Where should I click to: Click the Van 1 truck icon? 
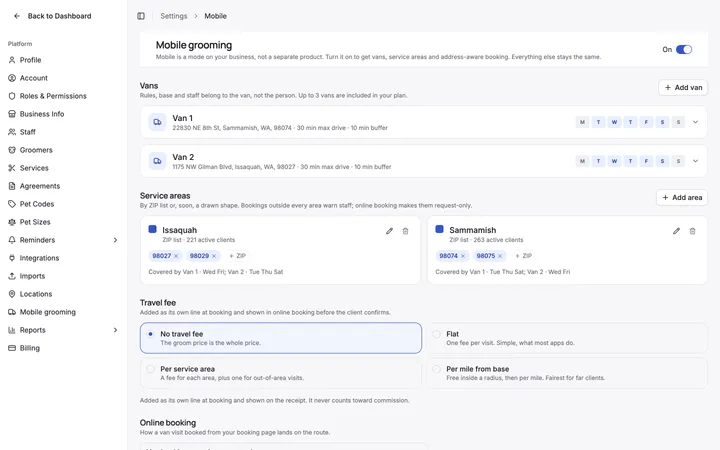click(157, 122)
